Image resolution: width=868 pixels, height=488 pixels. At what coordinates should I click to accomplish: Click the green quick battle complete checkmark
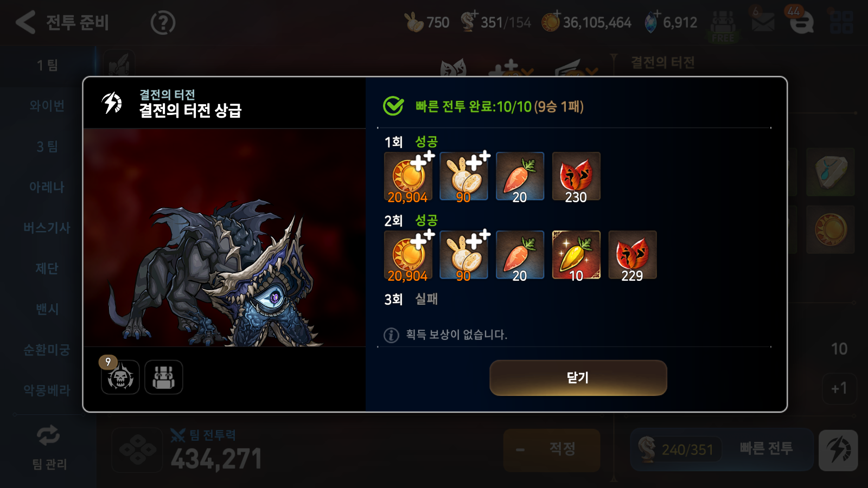tap(393, 106)
